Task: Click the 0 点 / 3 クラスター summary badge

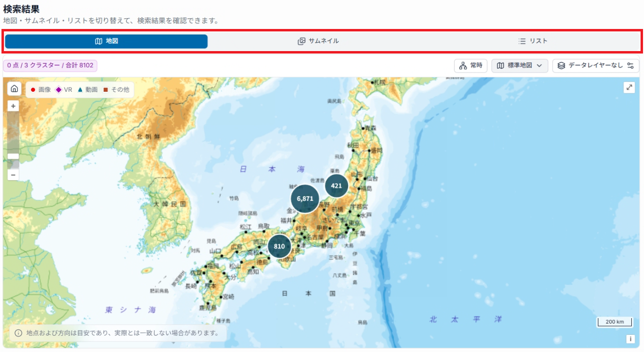Action: point(50,65)
